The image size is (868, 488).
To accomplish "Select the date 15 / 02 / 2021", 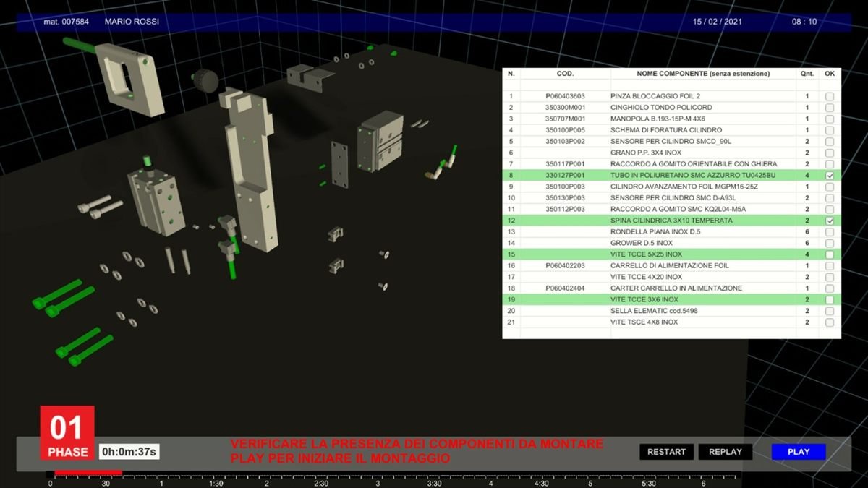I will point(718,22).
